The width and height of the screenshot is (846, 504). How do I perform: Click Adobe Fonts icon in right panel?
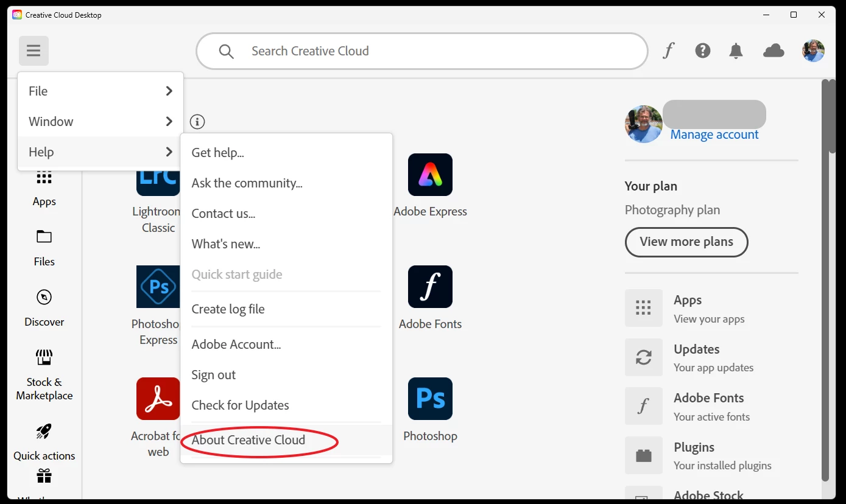tap(644, 406)
